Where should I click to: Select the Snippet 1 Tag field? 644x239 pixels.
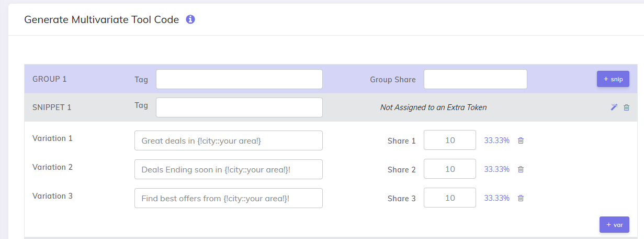coord(239,107)
